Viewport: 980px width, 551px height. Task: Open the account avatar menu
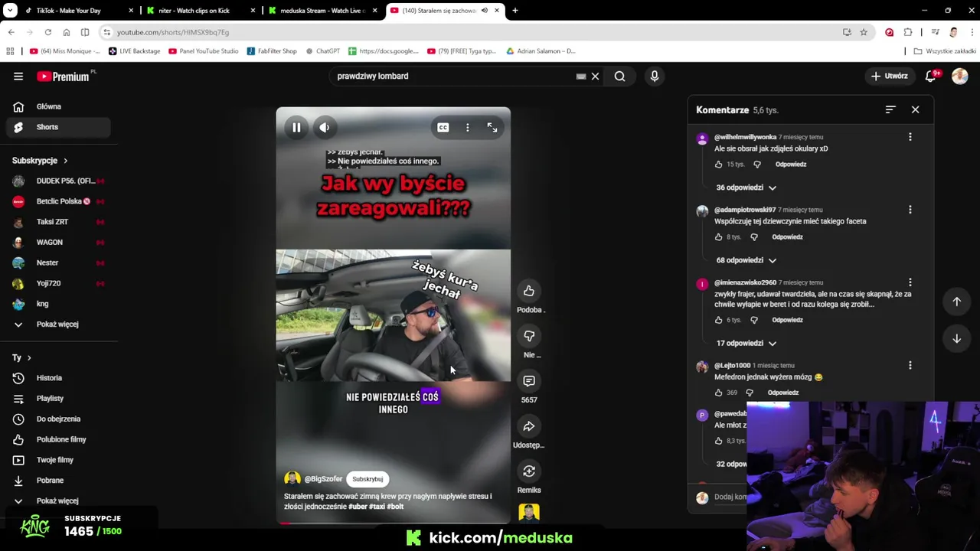click(x=960, y=77)
